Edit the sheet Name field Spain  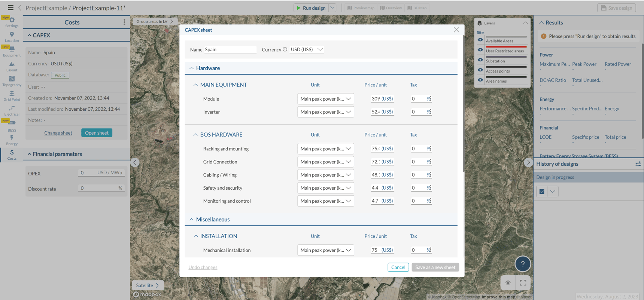(230, 49)
